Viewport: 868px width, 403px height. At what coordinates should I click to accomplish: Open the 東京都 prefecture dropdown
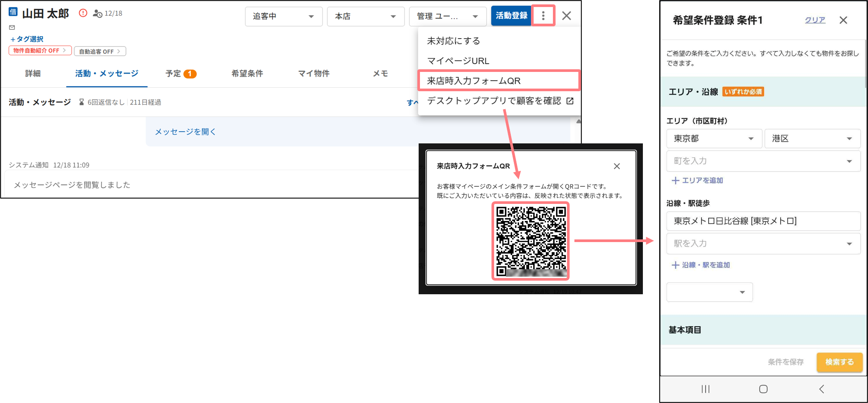[x=714, y=139]
